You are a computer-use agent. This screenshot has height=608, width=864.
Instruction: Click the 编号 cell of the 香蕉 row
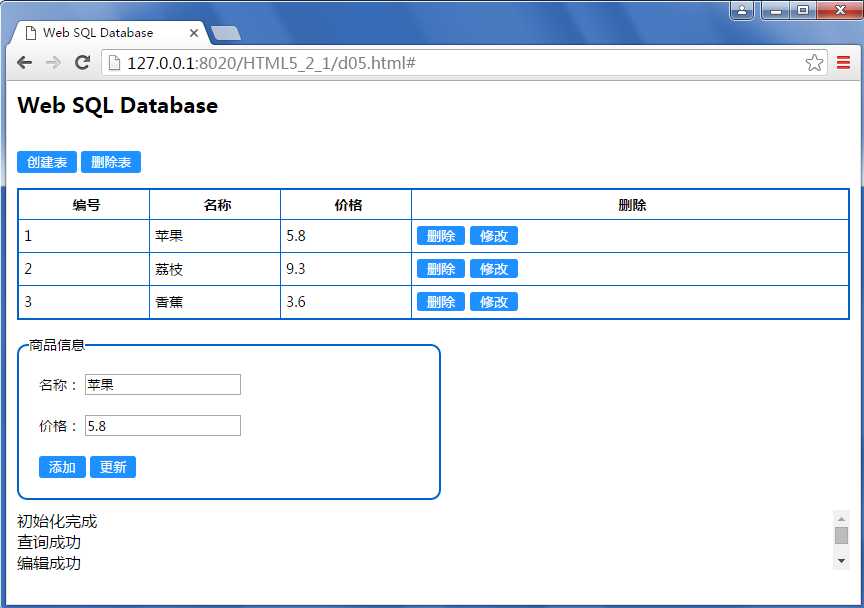[x=84, y=302]
